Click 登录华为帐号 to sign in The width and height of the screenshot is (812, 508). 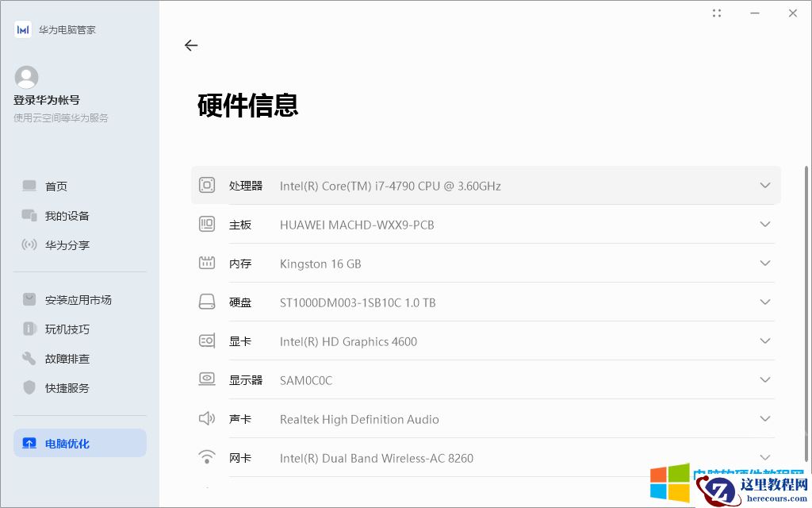45,99
